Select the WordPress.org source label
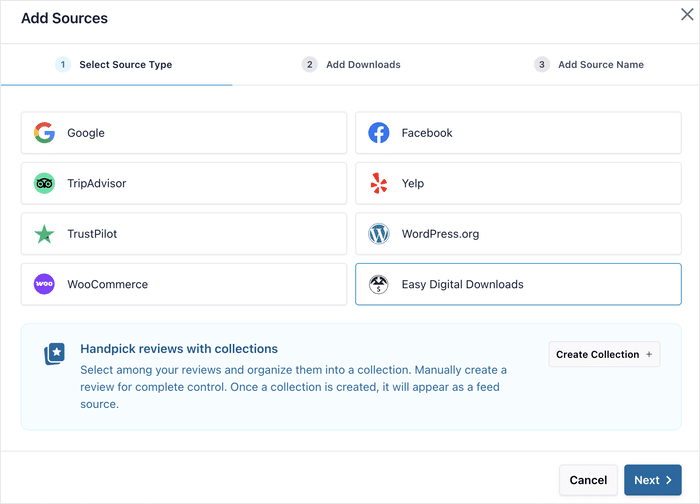This screenshot has width=700, height=504. 440,234
